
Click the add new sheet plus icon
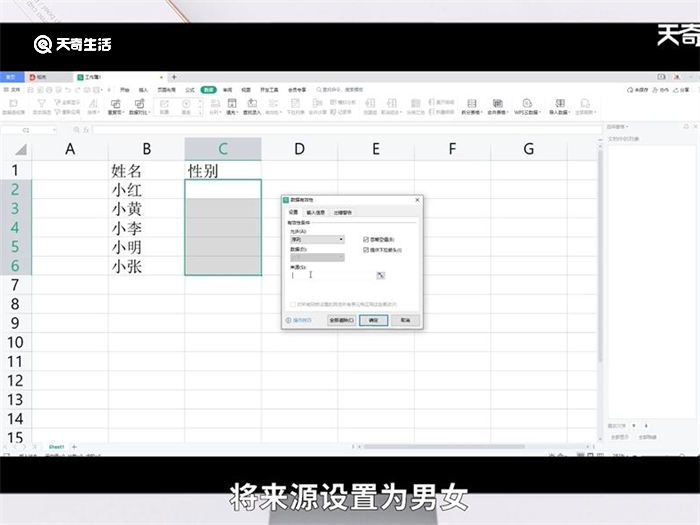74,446
